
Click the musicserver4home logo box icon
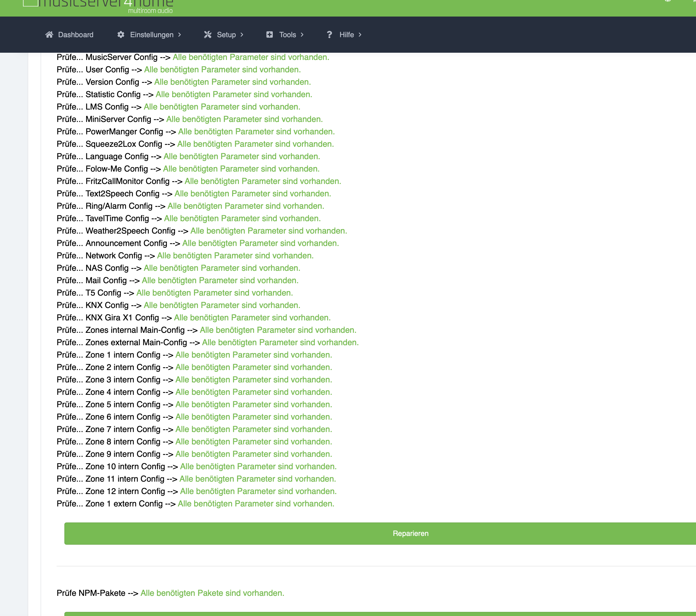[30, 3]
